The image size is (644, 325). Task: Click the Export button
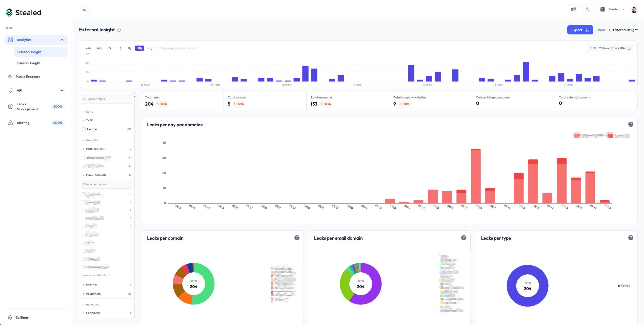pyautogui.click(x=580, y=30)
